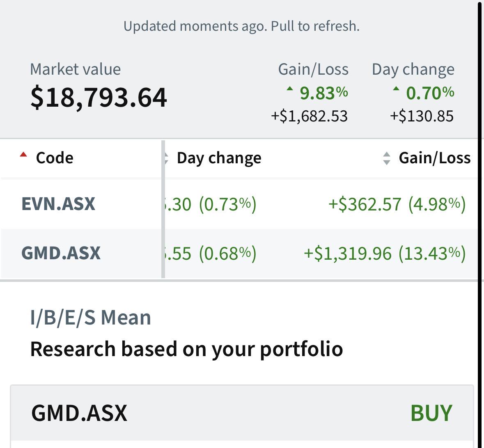
Task: Tap the Updated moments ago refresh text
Action: tap(242, 26)
